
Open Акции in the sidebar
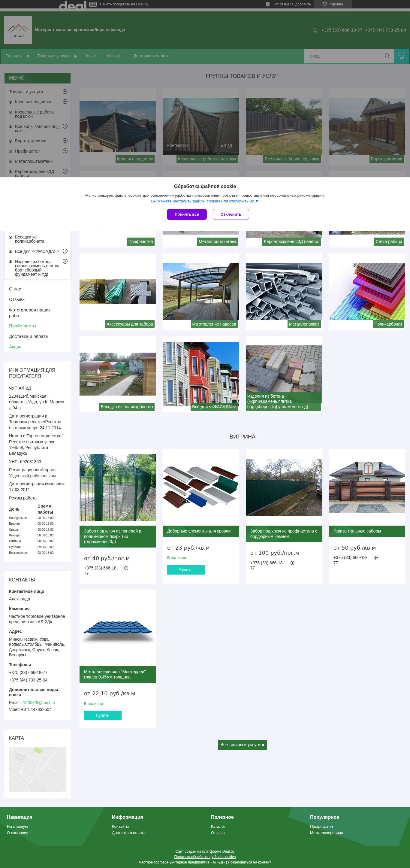(x=15, y=347)
